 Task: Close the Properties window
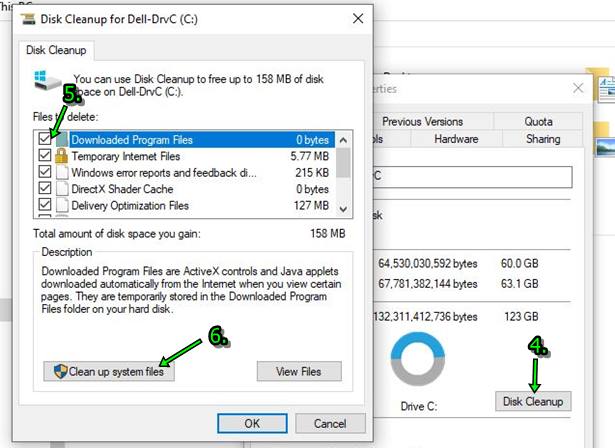pos(578,88)
